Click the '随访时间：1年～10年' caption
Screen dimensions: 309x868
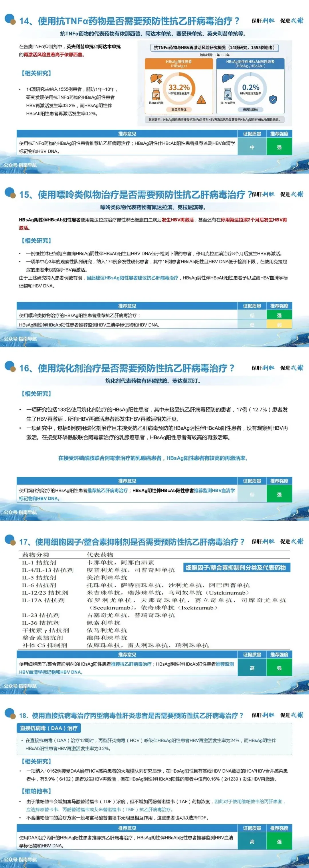(x=215, y=55)
